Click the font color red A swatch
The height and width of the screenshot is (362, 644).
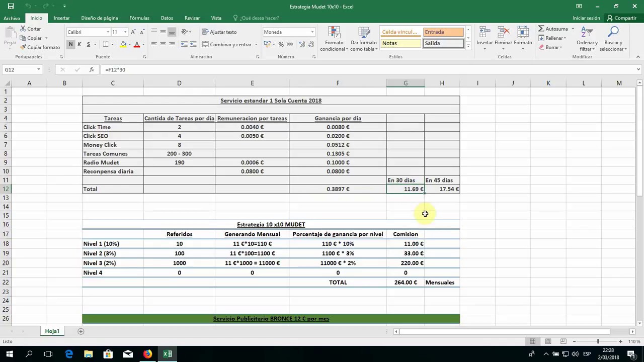tap(136, 44)
